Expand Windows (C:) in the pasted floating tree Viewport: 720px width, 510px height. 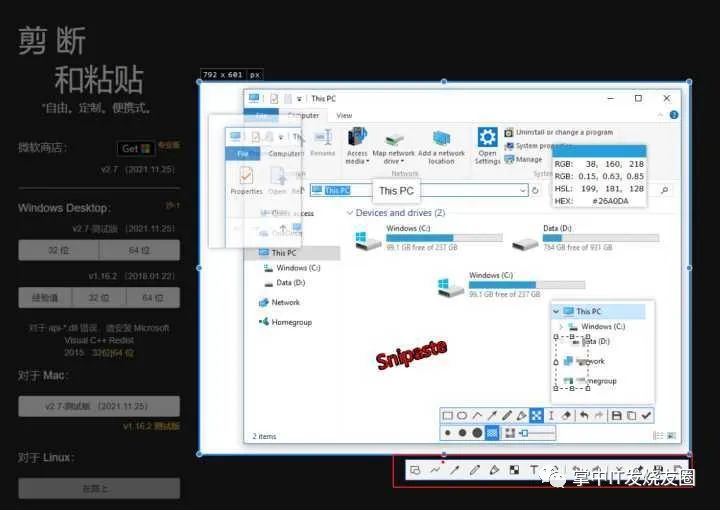click(x=561, y=327)
